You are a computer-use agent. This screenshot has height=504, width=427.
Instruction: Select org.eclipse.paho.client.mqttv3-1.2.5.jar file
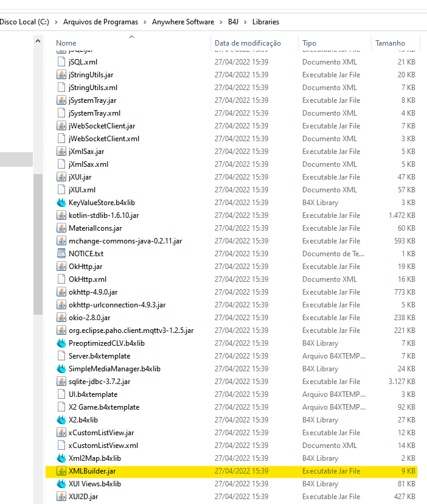[131, 331]
